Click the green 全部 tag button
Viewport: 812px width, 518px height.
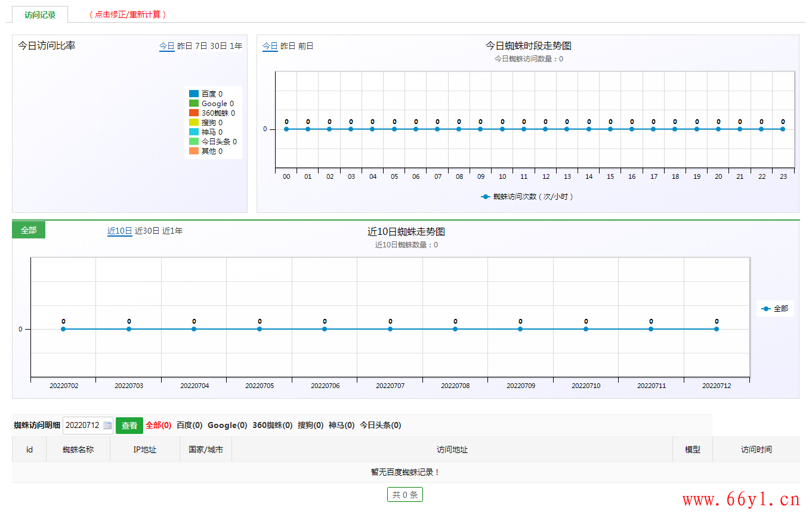point(29,230)
